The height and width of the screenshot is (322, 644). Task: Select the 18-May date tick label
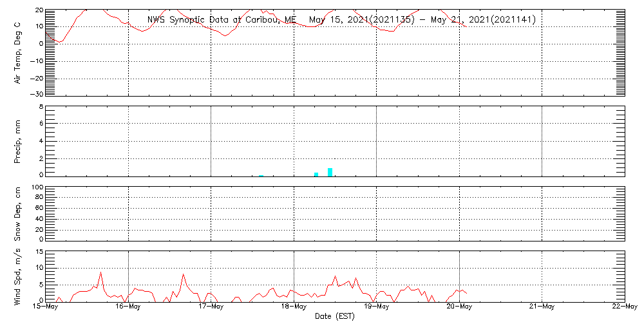point(294,307)
